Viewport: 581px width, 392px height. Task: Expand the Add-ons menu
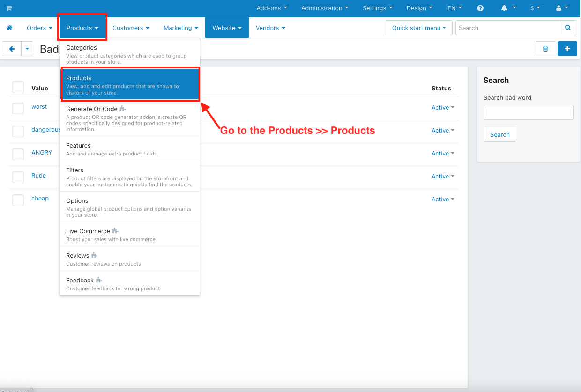[272, 8]
